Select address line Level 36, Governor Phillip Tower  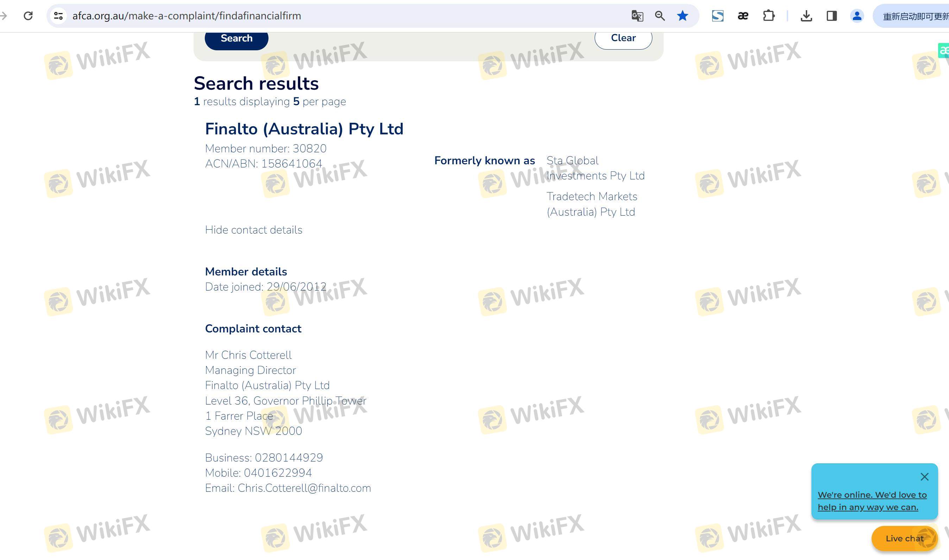pos(285,401)
